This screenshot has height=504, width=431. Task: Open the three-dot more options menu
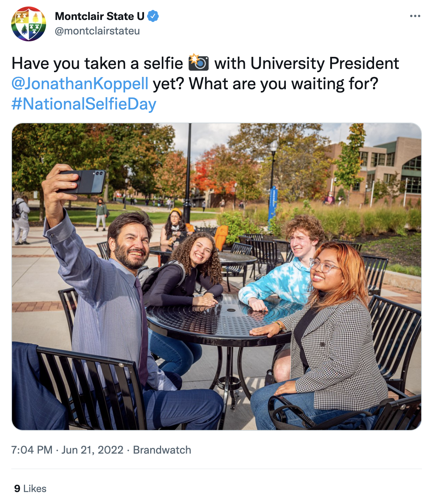click(415, 16)
